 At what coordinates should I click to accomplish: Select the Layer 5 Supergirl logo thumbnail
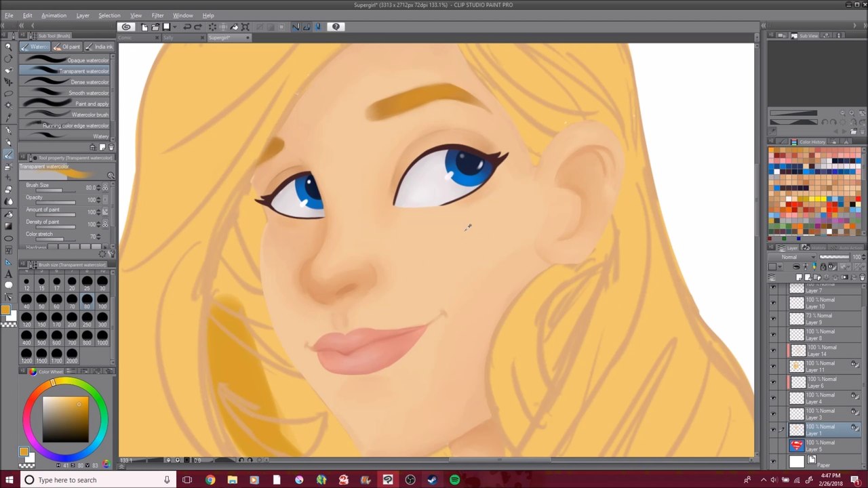[797, 445]
